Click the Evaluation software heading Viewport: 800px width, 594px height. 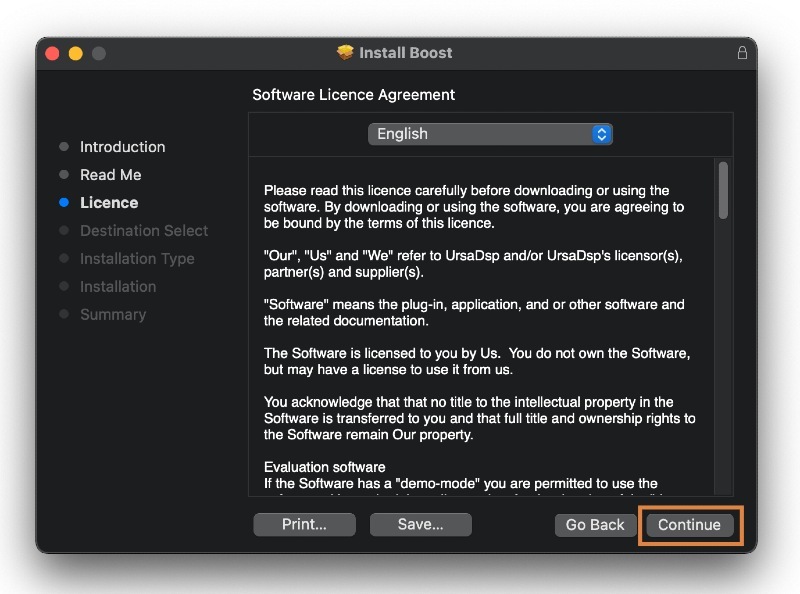pos(324,467)
